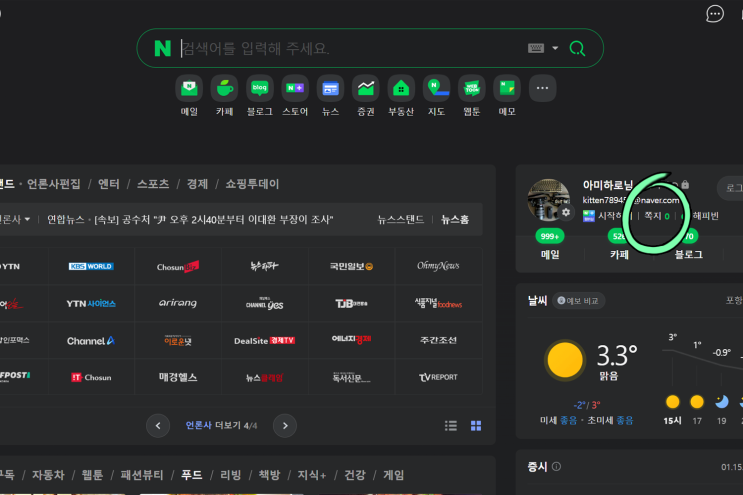The image size is (743, 495).
Task: Open IT Chosun publisher tile
Action: click(x=91, y=378)
